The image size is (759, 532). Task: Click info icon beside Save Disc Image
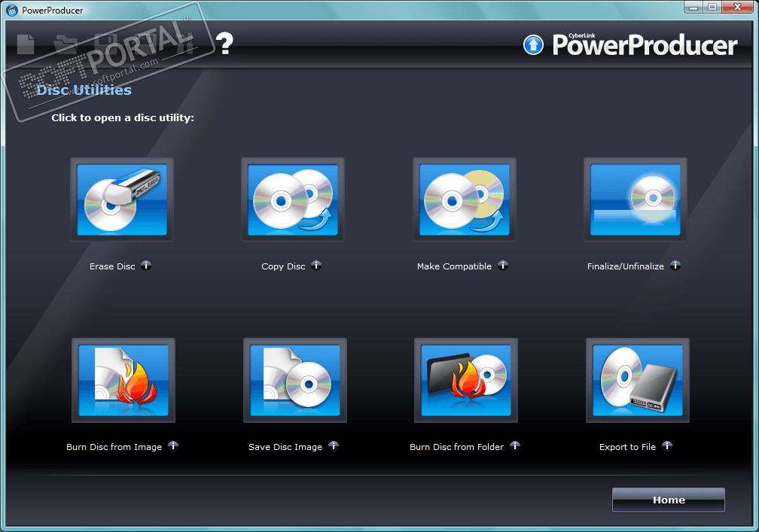[x=334, y=446]
